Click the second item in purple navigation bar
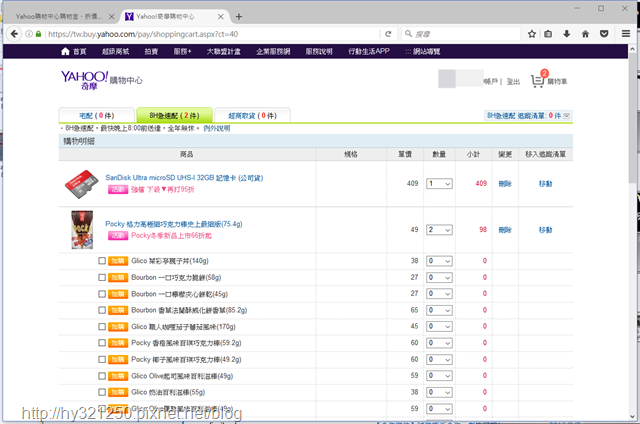Image resolution: width=640 pixels, height=424 pixels. pyautogui.click(x=116, y=51)
